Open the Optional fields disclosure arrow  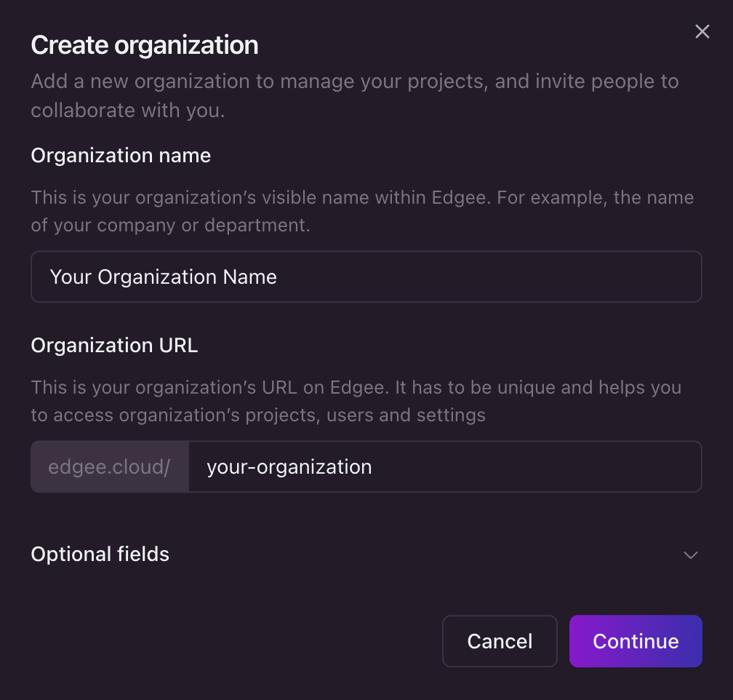coord(689,554)
